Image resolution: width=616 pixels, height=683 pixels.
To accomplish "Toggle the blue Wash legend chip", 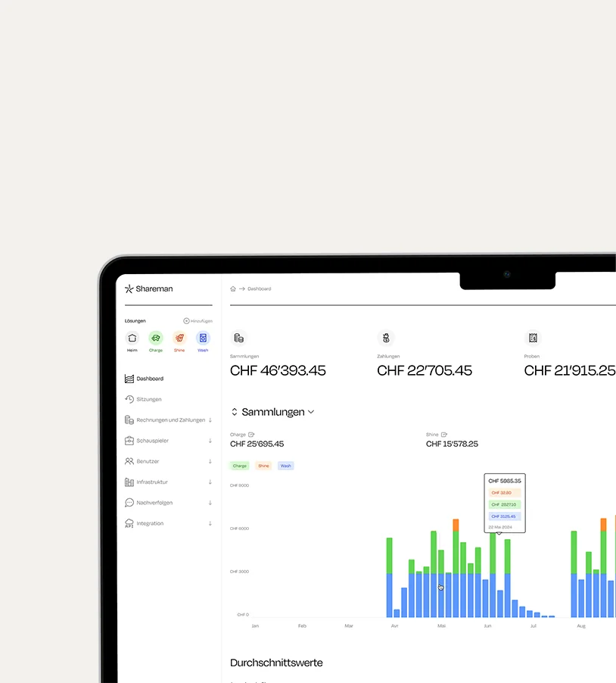I will 285,466.
